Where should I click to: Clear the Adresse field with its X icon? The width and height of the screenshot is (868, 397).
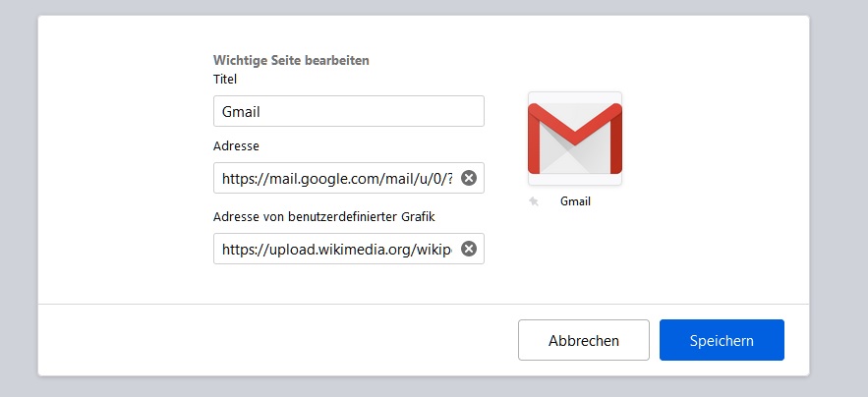click(x=469, y=178)
